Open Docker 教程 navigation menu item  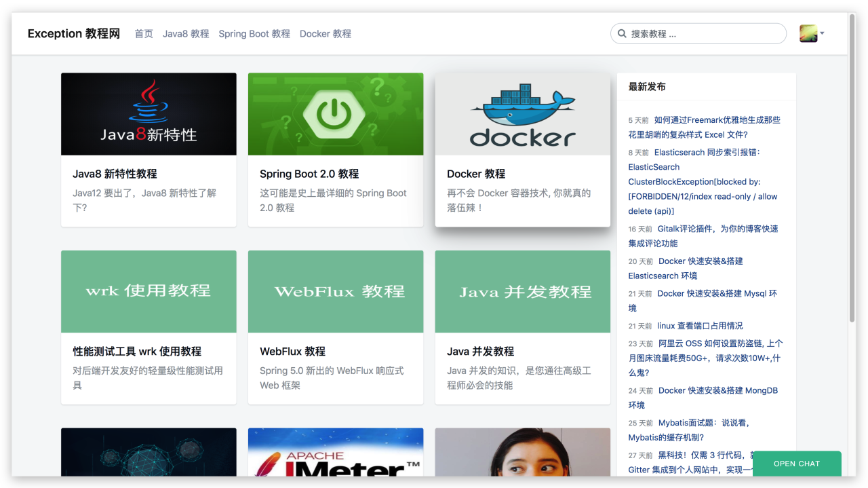[x=325, y=33]
